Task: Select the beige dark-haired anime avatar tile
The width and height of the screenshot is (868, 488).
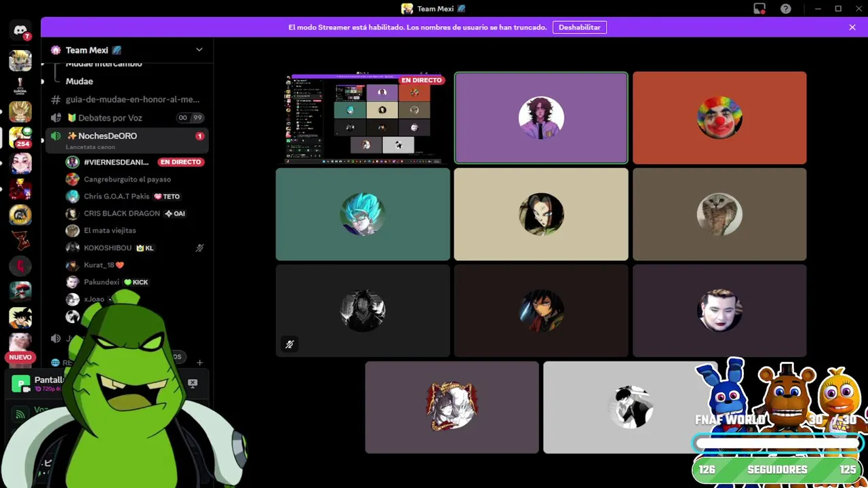Action: 541,214
